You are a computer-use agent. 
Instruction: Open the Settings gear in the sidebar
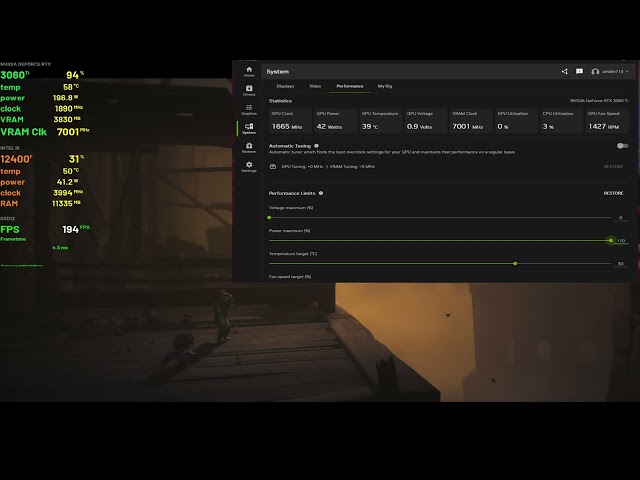click(249, 167)
